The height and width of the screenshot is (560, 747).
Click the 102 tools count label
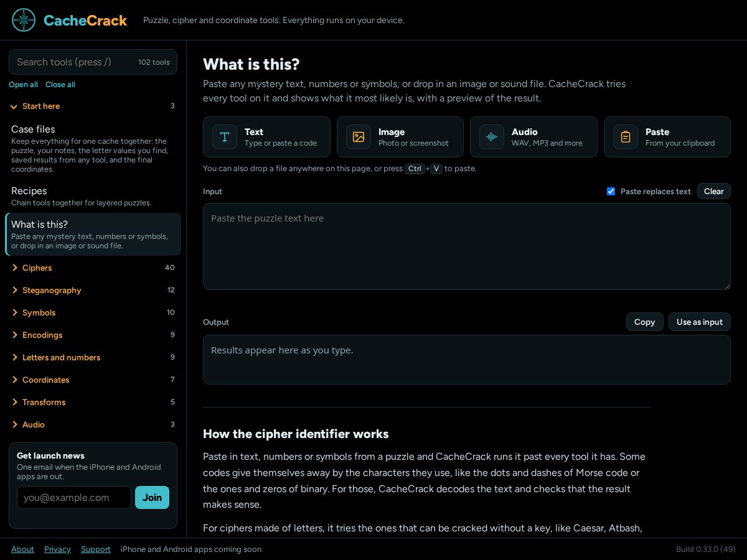154,62
